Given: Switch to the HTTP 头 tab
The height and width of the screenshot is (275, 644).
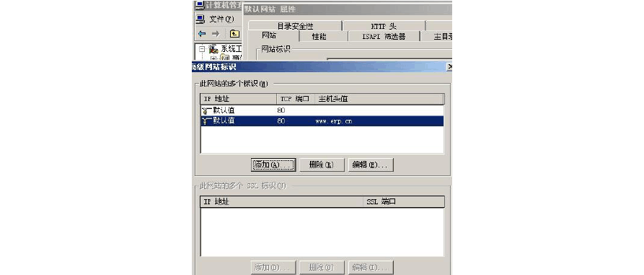Looking at the screenshot, I should pyautogui.click(x=384, y=26).
